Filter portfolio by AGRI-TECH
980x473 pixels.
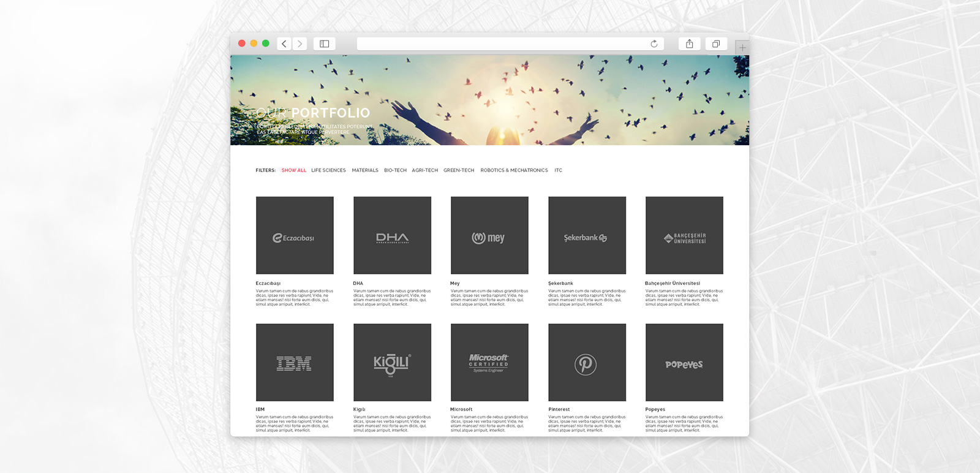pyautogui.click(x=425, y=170)
